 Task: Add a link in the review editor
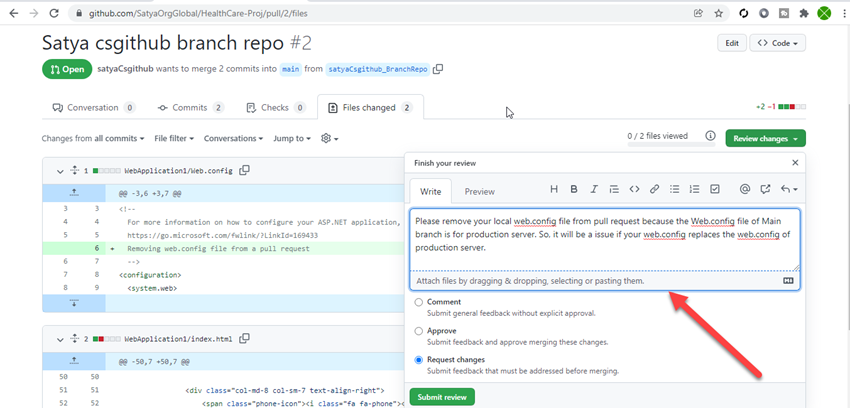click(x=654, y=189)
